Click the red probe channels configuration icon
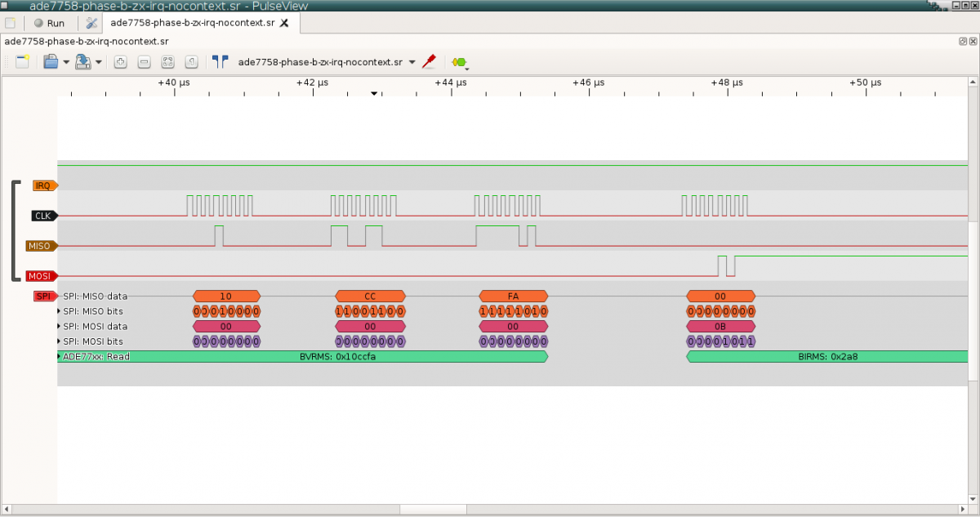Viewport: 980px width, 517px height. (429, 61)
